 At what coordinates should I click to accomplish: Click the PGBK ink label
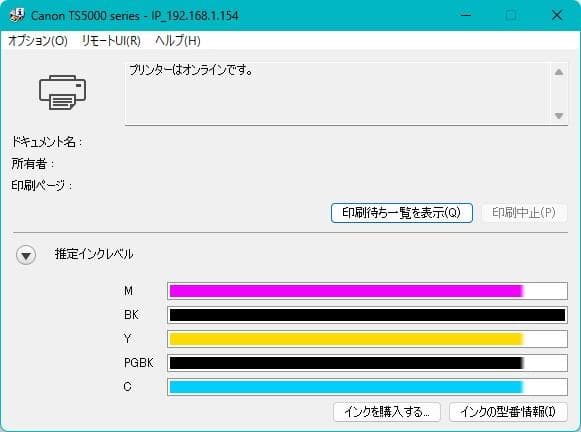[139, 363]
